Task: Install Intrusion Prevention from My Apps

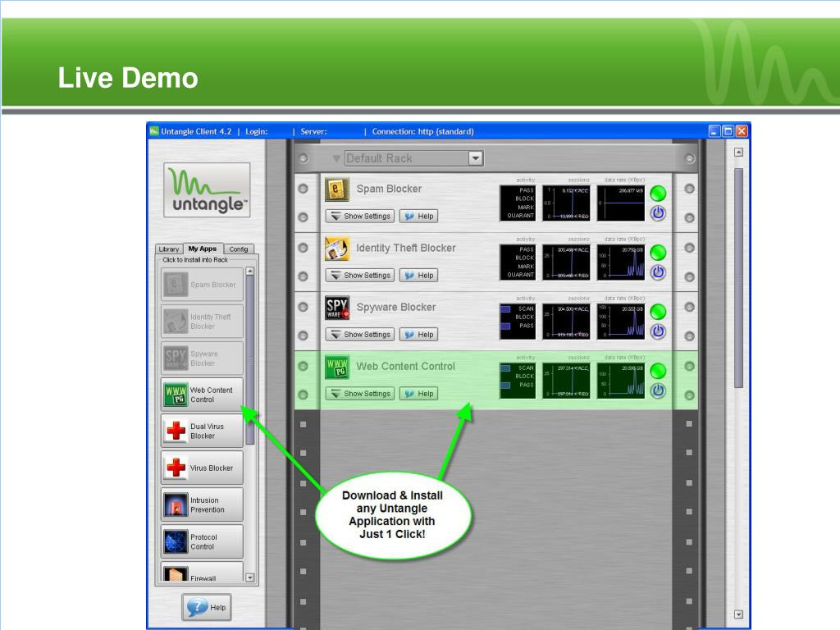Action: pos(202,504)
